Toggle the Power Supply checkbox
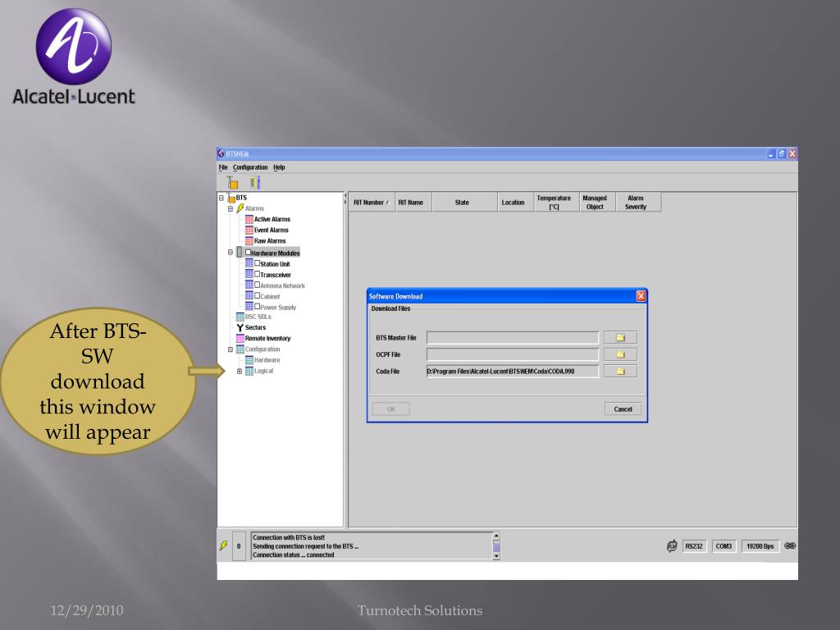The height and width of the screenshot is (630, 840). (257, 306)
